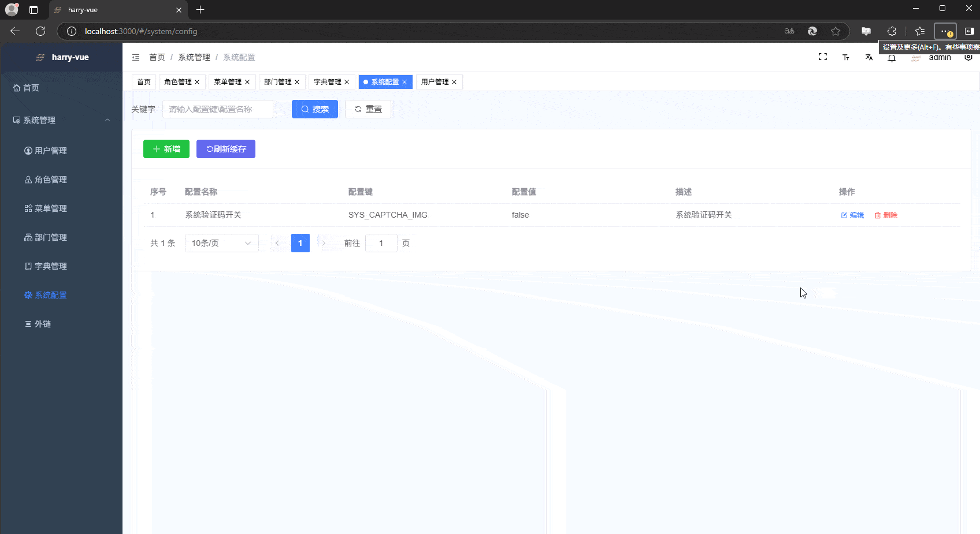
Task: Open browser profile avatar
Action: pos(12,9)
